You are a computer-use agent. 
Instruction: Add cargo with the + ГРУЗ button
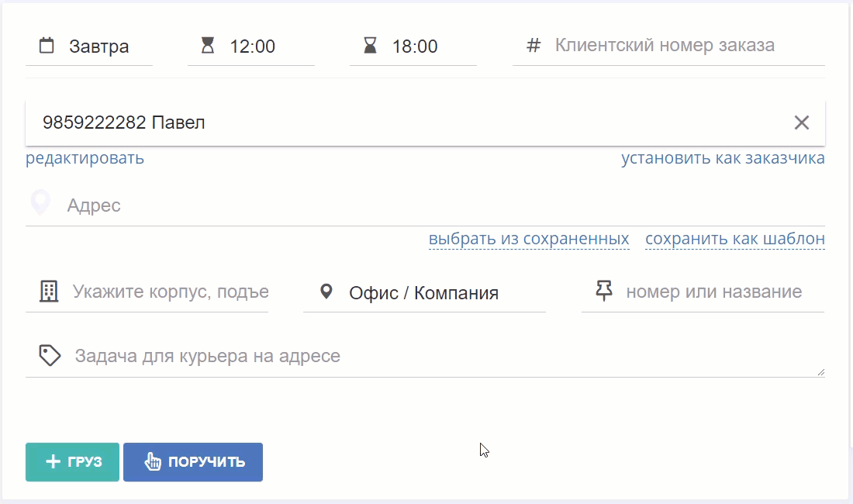(72, 462)
